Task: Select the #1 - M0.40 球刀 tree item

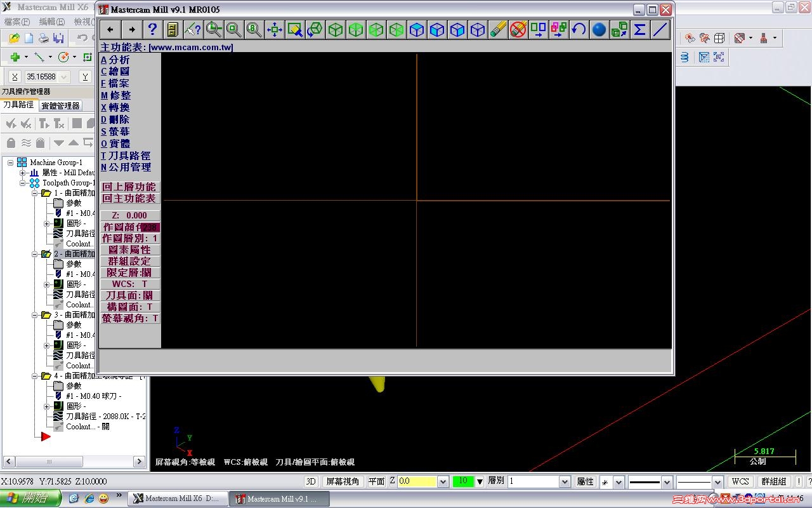Action: [x=93, y=396]
